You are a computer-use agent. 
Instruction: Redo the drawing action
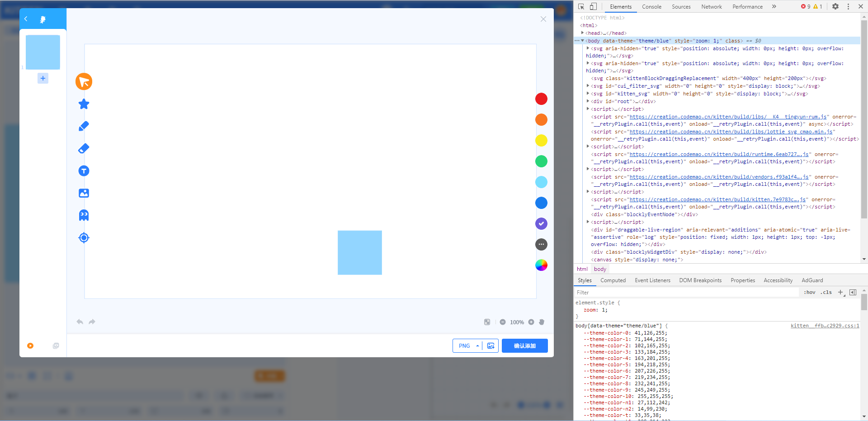pyautogui.click(x=92, y=322)
